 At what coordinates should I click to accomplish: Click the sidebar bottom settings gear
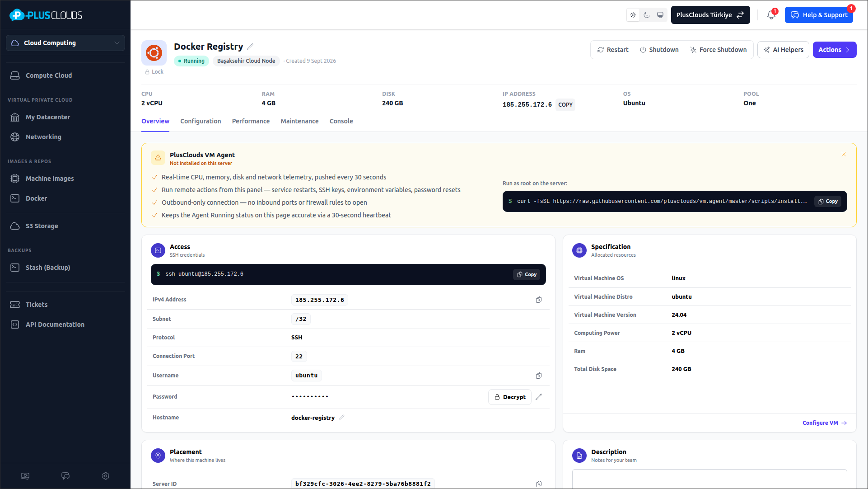click(x=106, y=476)
